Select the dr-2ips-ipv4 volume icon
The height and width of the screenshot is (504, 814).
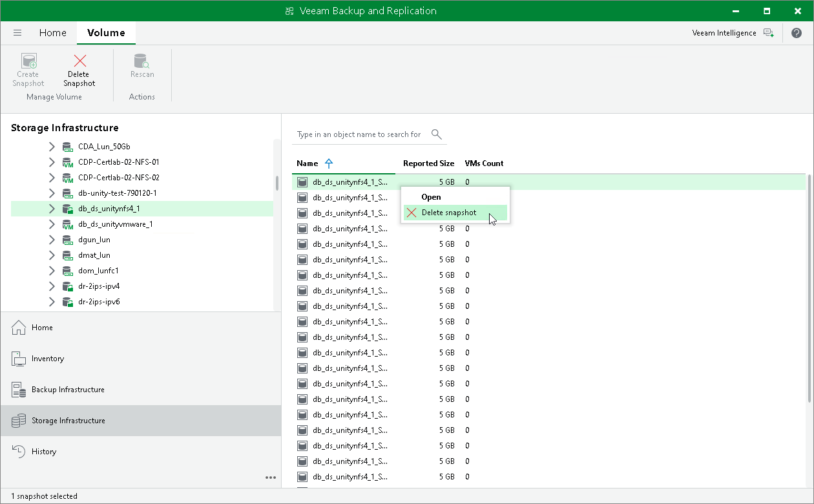[x=67, y=286]
